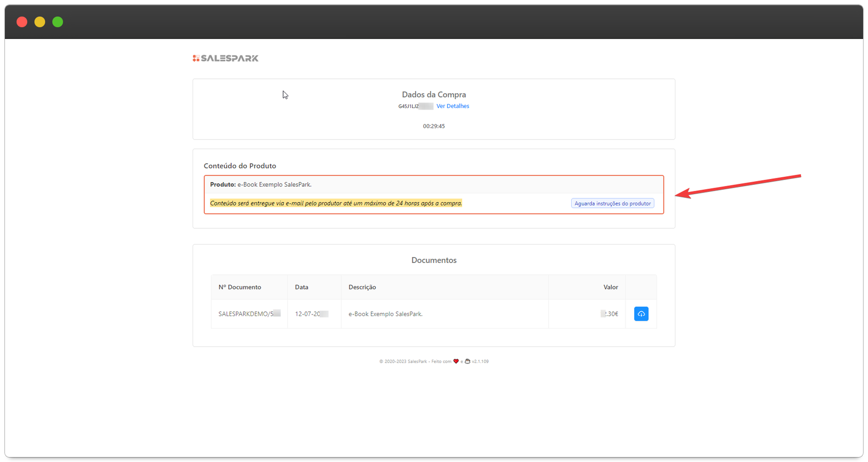Click the Aguarda instruções do produtor badge
The width and height of the screenshot is (868, 462).
[612, 203]
